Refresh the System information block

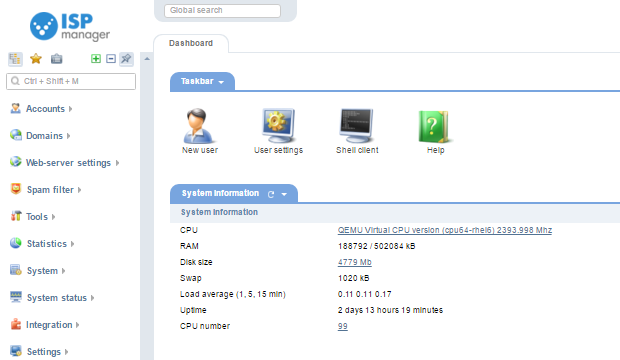pos(271,194)
